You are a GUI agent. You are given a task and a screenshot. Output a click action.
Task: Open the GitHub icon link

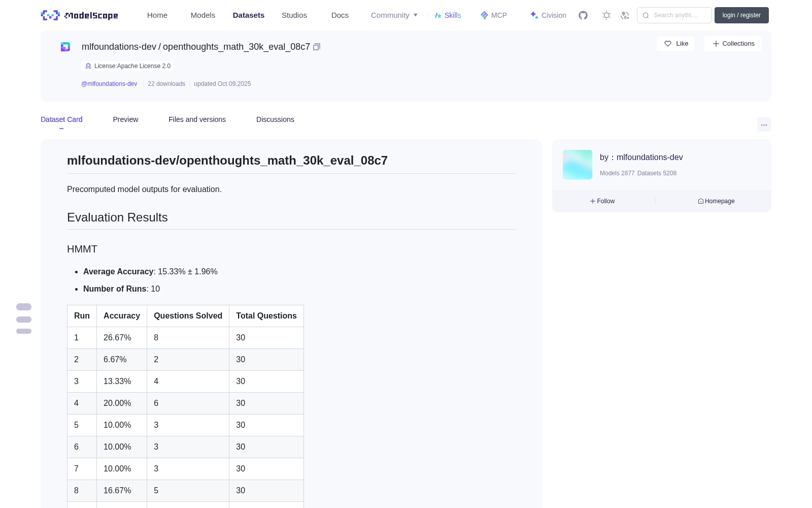(583, 15)
